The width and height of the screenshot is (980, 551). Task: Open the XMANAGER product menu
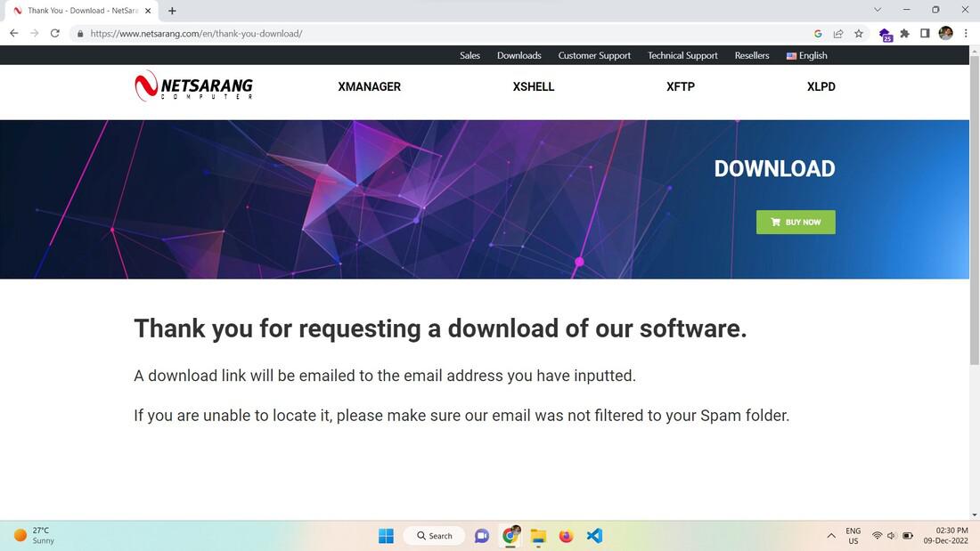[x=370, y=87]
